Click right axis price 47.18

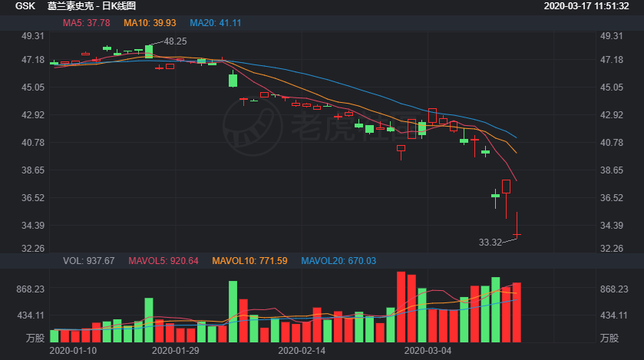pyautogui.click(x=612, y=60)
